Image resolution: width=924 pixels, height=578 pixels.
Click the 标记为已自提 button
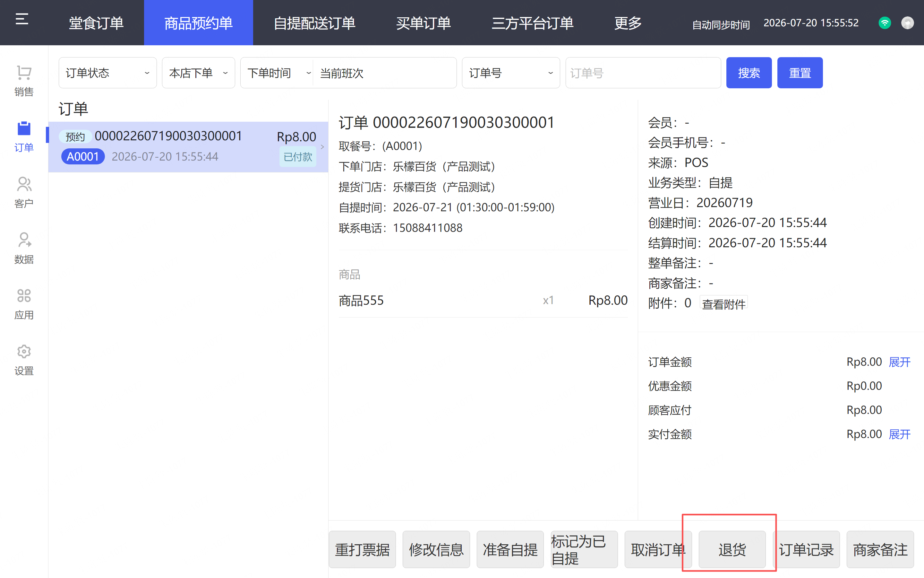tap(584, 549)
